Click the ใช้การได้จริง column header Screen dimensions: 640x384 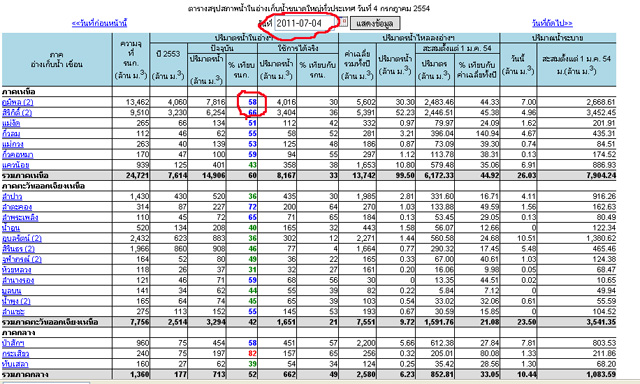pos(298,48)
